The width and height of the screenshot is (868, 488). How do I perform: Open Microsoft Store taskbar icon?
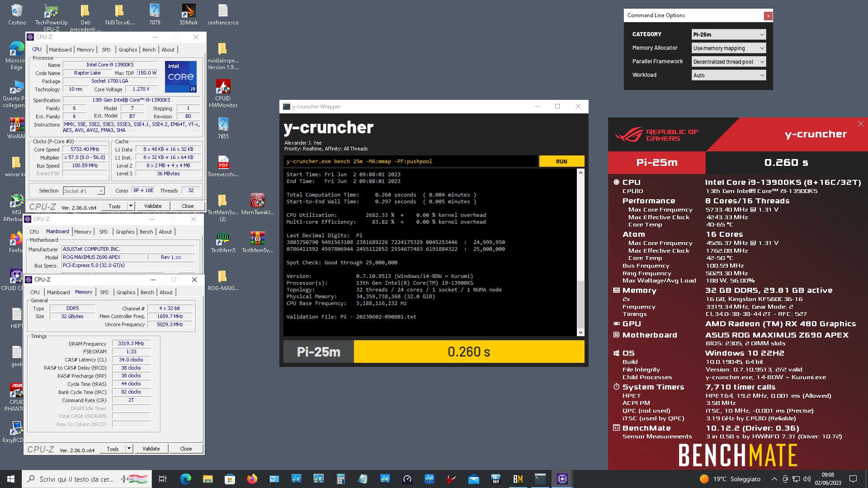(x=230, y=479)
